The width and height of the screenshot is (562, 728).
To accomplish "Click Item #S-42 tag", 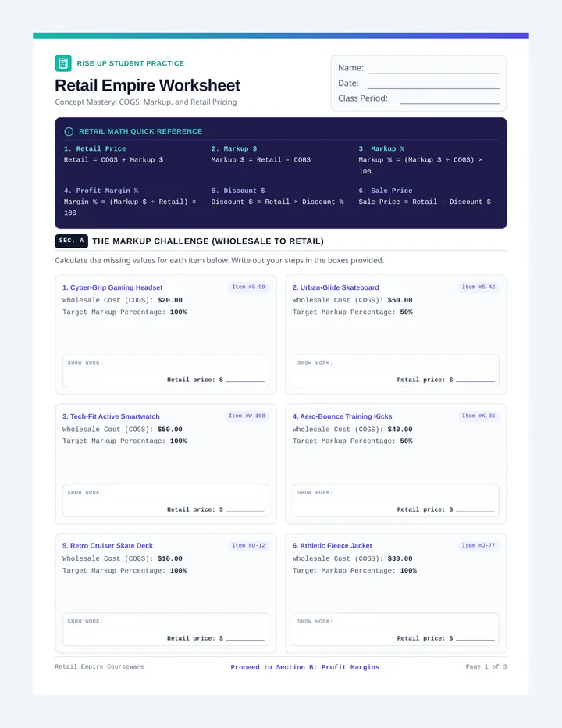I will click(x=478, y=287).
